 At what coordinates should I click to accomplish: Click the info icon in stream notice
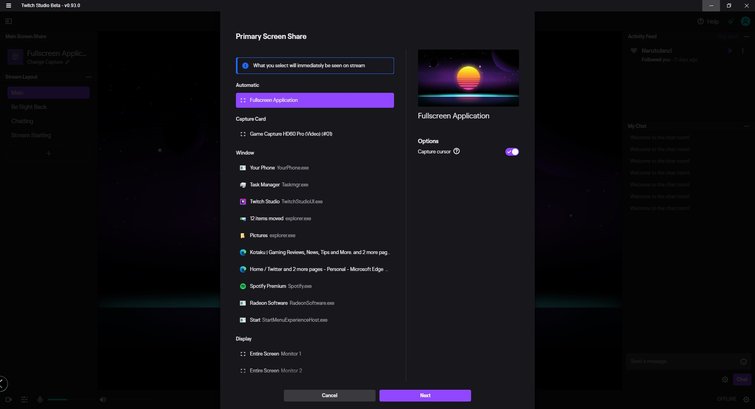point(245,65)
